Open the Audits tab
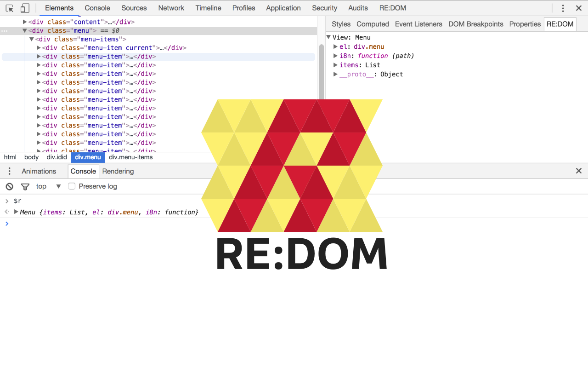Screen dimensions: 588x368 pyautogui.click(x=358, y=8)
